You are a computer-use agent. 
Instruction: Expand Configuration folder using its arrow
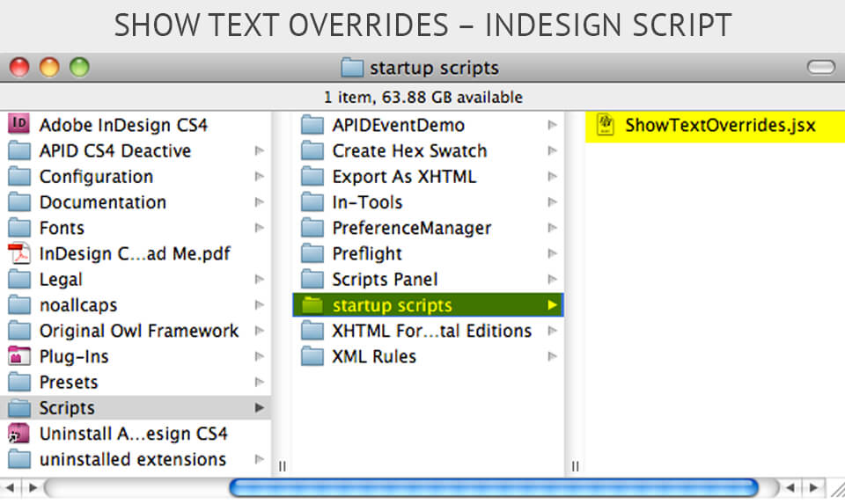pos(259,176)
